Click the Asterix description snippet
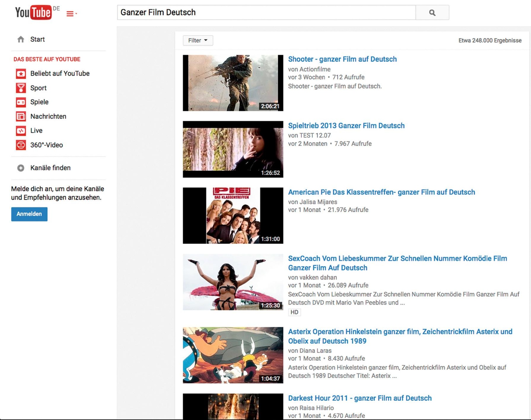This screenshot has height=420, width=531. click(x=397, y=372)
